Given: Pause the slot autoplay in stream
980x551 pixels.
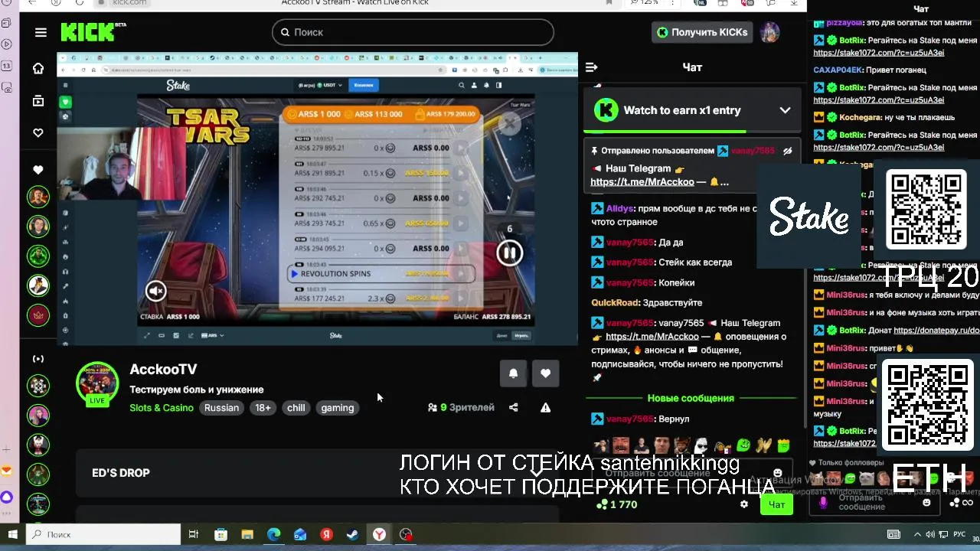Looking at the screenshot, I should click(509, 253).
